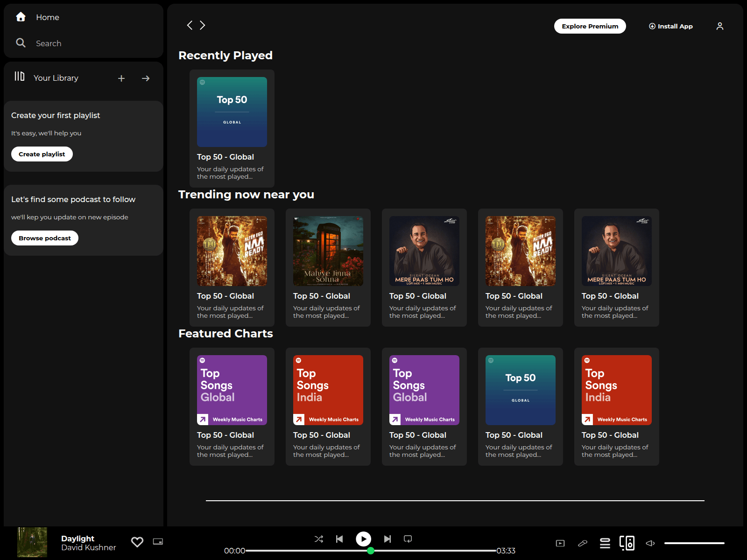Select the Home menu item
This screenshot has width=747, height=560.
point(48,17)
